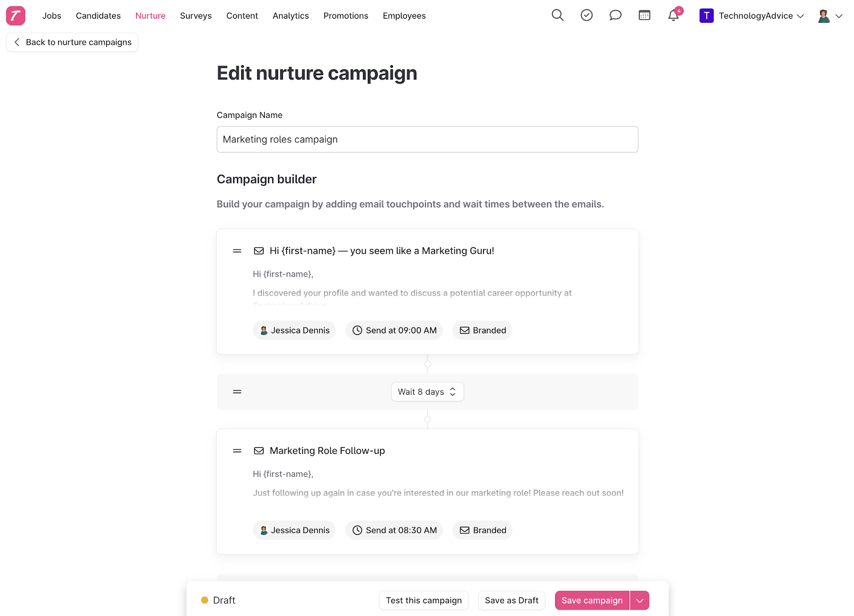Screen dimensions: 854x616
Task: Open the calendar icon in header
Action: [644, 15]
